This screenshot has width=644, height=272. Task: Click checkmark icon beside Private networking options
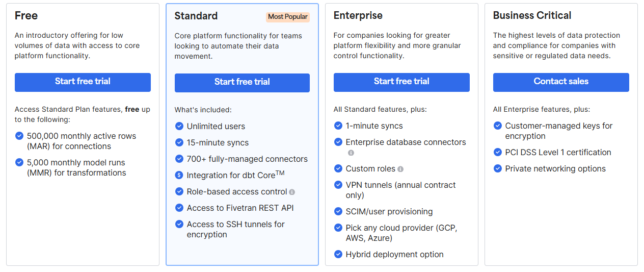(497, 168)
